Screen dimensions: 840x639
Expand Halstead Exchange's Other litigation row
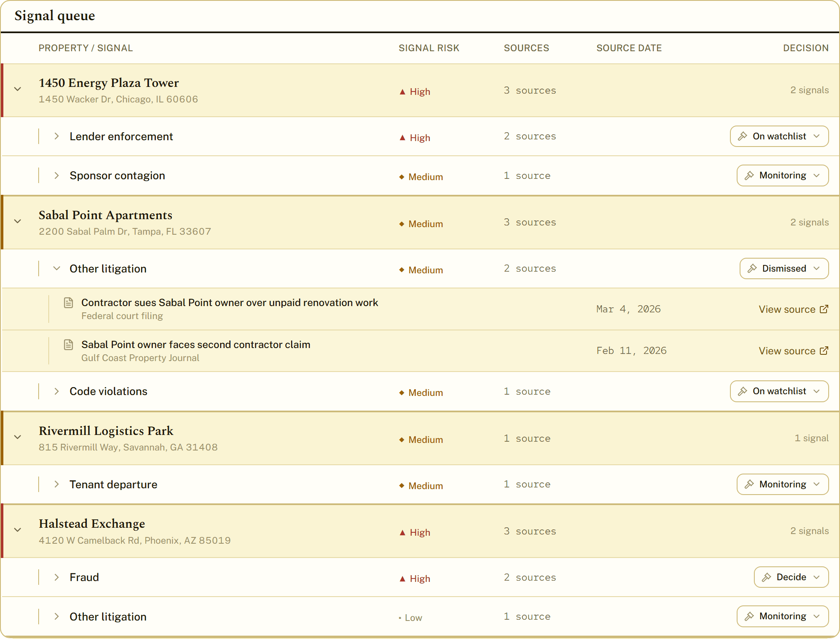57,616
